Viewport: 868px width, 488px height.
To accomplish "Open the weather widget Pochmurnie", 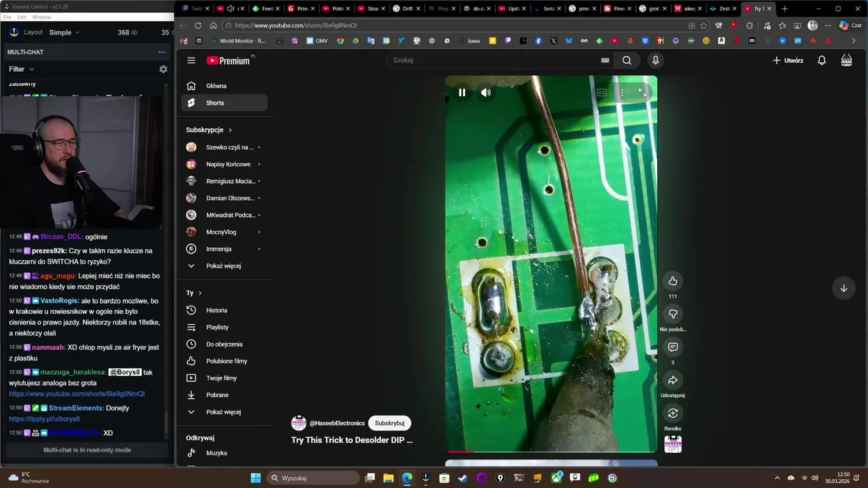I will (27, 478).
